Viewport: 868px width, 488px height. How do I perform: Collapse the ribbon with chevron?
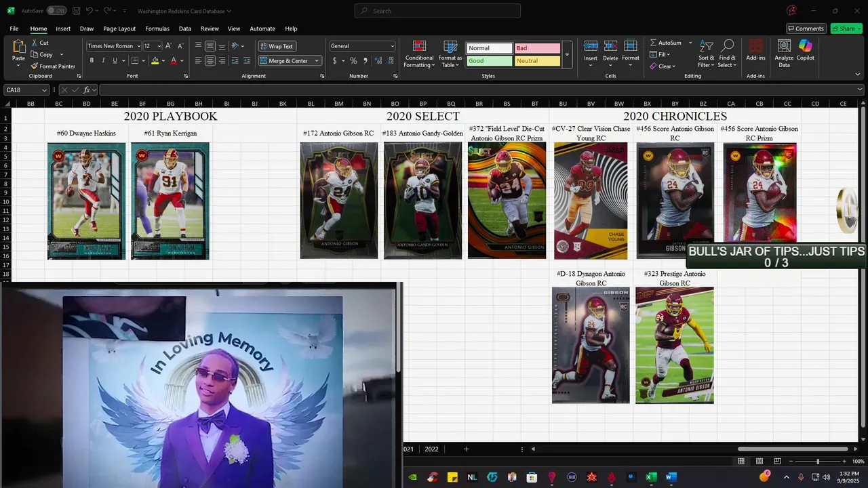tap(858, 75)
